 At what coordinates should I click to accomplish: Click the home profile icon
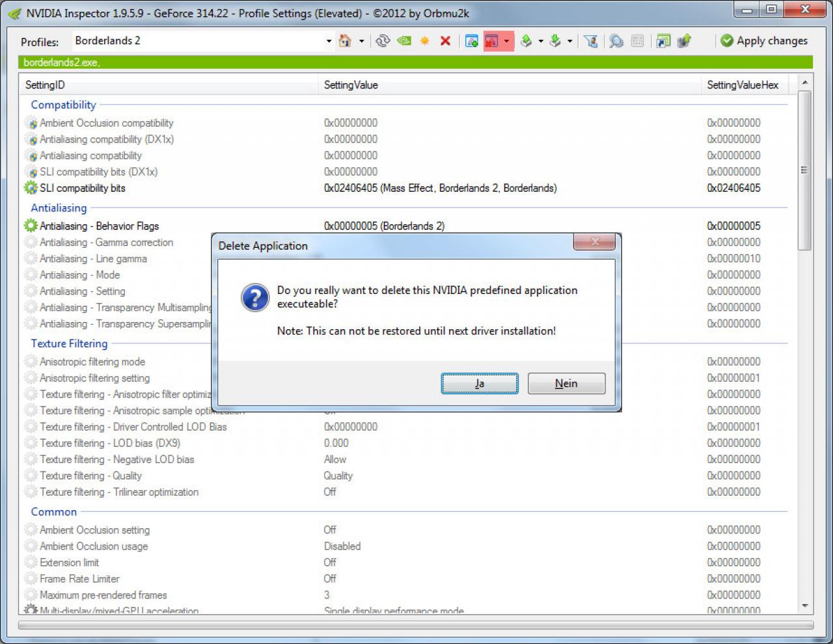click(345, 41)
